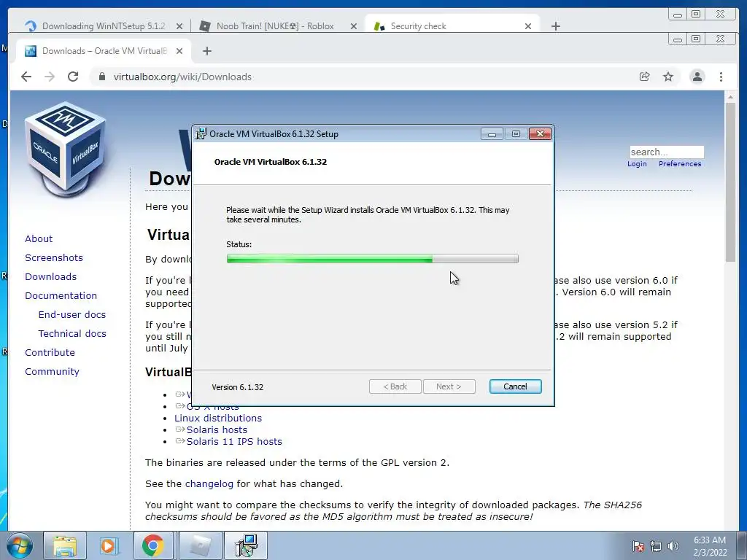Click Chrome icon in taskbar
747x560 pixels.
tap(152, 545)
